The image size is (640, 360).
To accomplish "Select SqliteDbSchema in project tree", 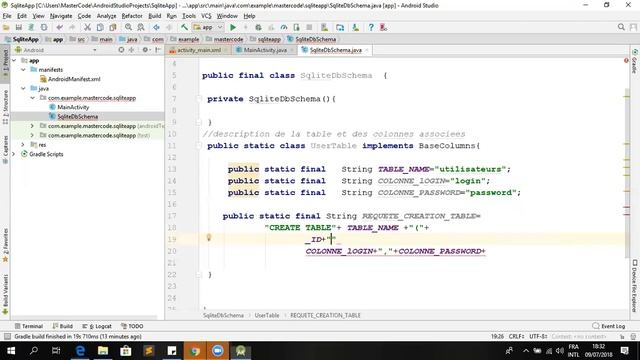I will (x=78, y=117).
